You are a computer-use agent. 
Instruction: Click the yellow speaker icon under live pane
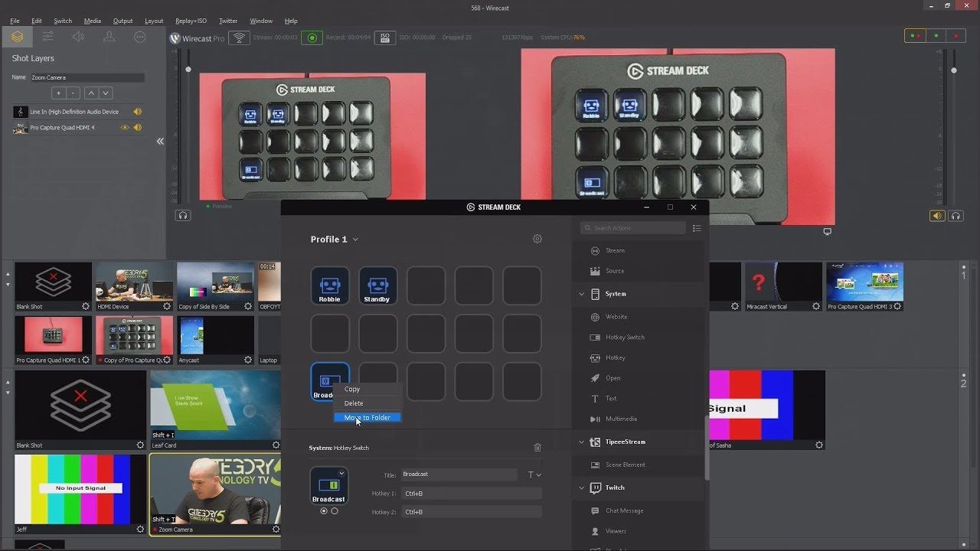tap(937, 216)
